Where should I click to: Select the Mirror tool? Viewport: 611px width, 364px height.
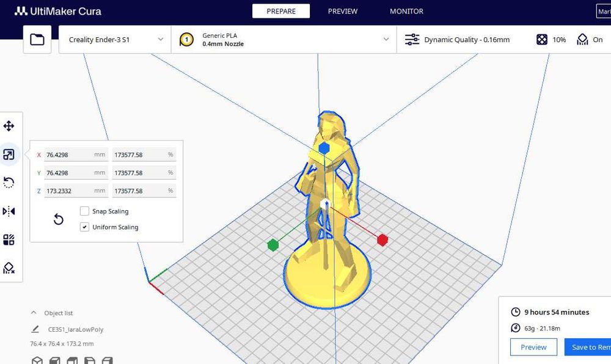click(x=9, y=211)
